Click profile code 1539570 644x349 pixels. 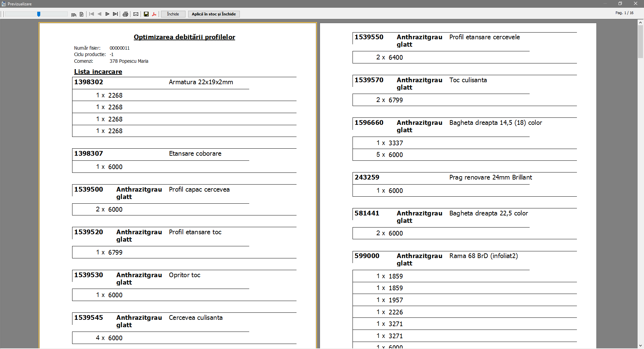pos(369,80)
